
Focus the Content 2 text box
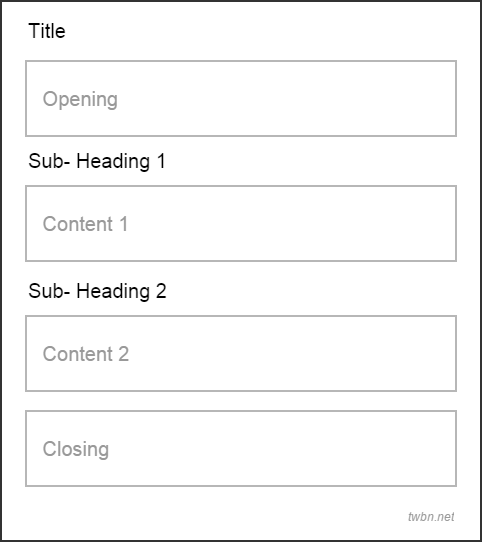click(241, 354)
